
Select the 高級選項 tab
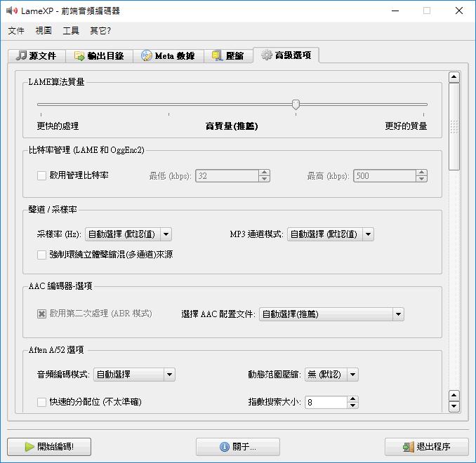pos(286,55)
